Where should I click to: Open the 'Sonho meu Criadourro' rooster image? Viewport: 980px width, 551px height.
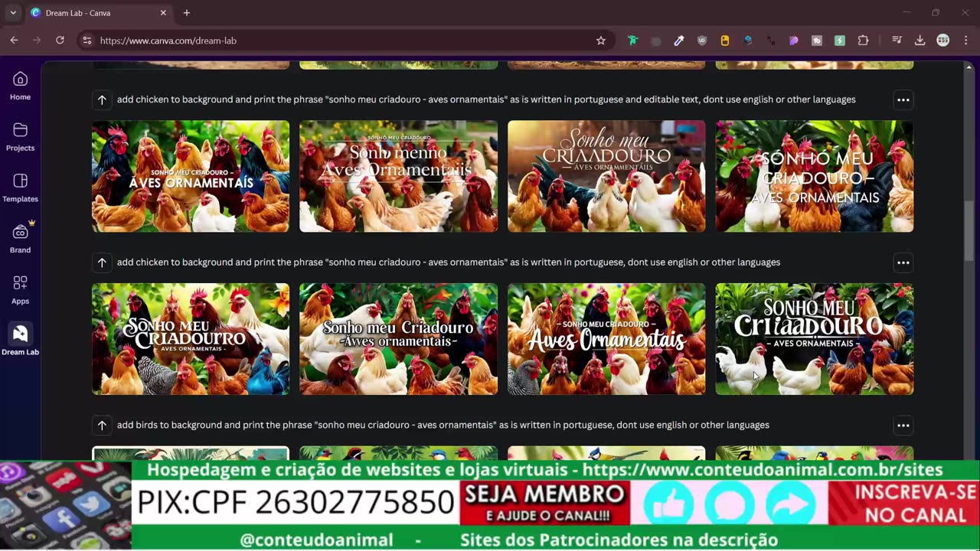click(191, 339)
